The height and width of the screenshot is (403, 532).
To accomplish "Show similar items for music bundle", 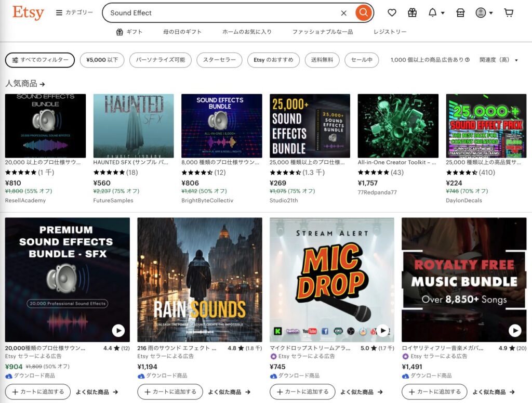I will click(494, 392).
